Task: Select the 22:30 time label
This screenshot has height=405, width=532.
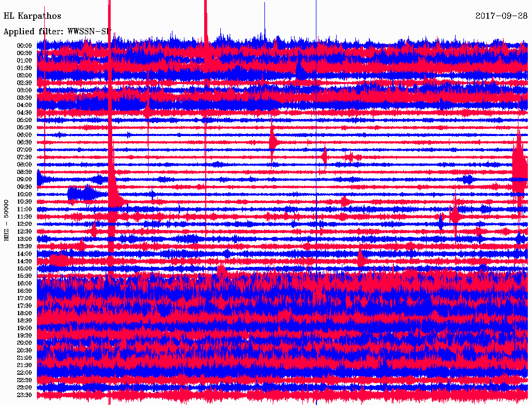Action: [24, 381]
